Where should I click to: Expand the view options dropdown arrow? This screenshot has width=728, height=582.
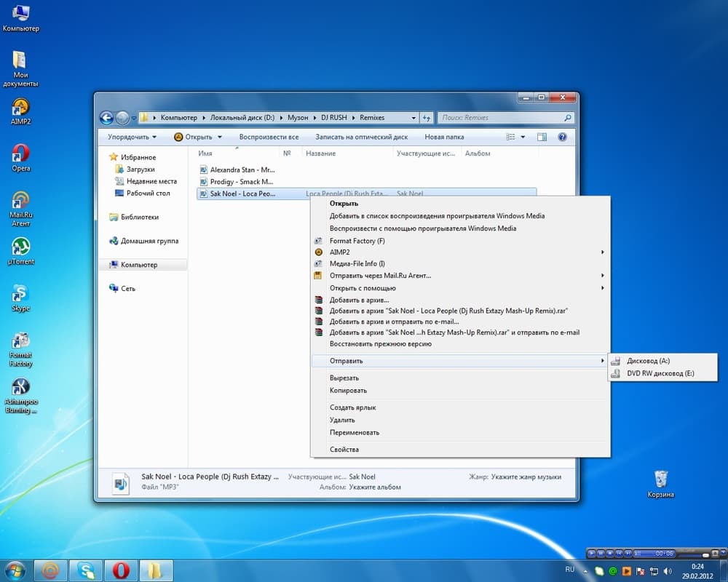pyautogui.click(x=523, y=137)
